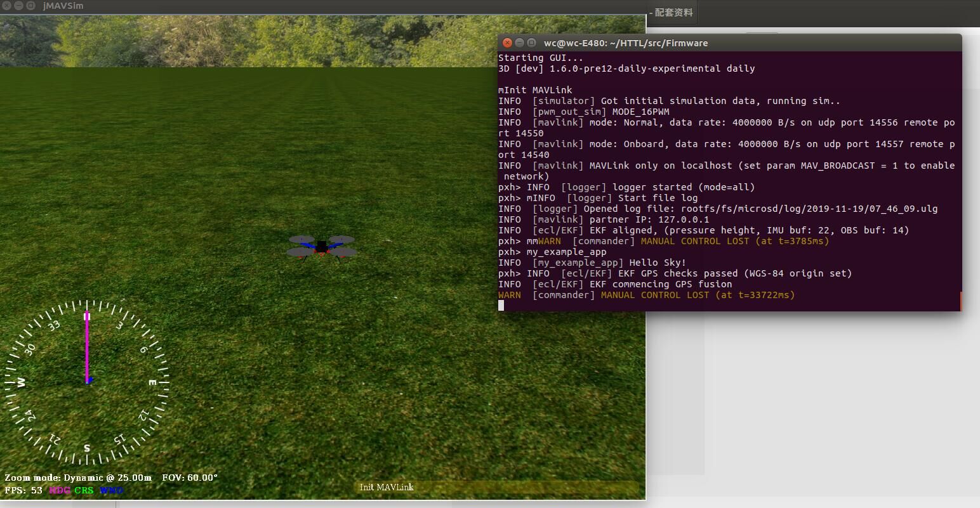The image size is (980, 508).
Task: Click the terminal cursor prompt line
Action: pos(501,306)
